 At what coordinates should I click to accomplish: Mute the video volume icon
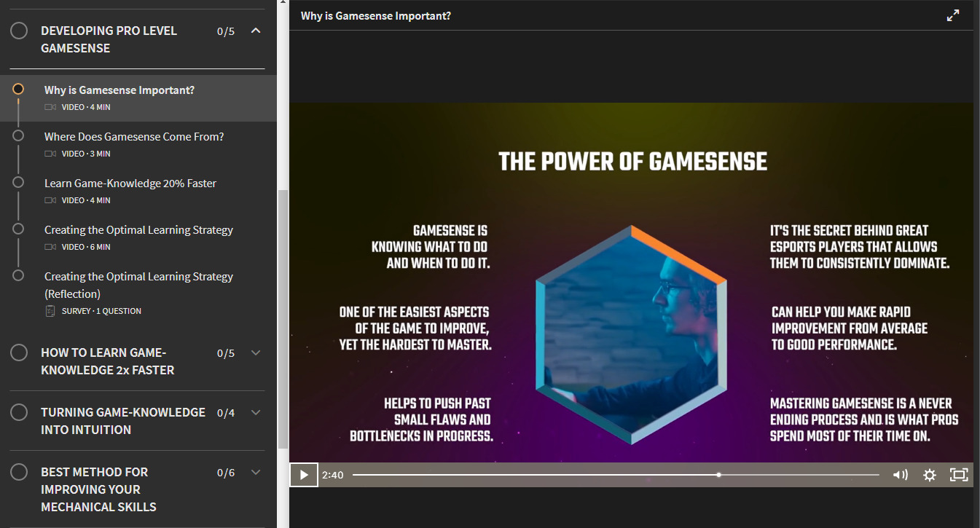click(901, 474)
